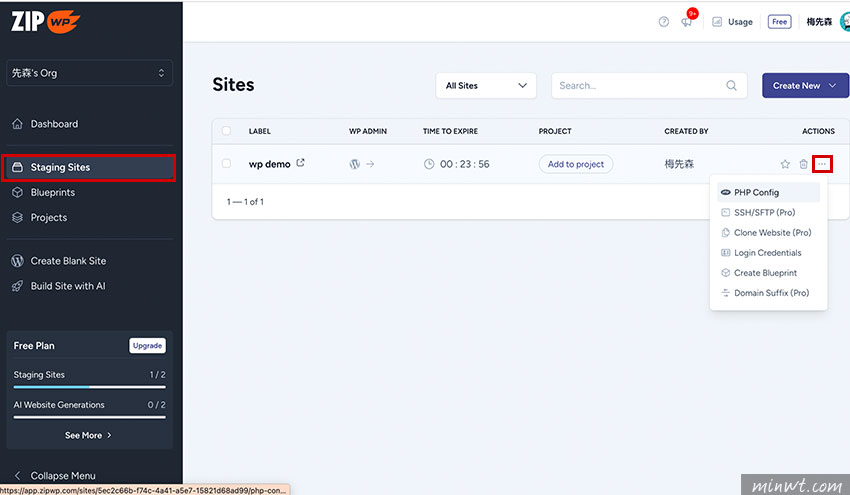
Task: Click the Free plan badge in header
Action: point(780,22)
